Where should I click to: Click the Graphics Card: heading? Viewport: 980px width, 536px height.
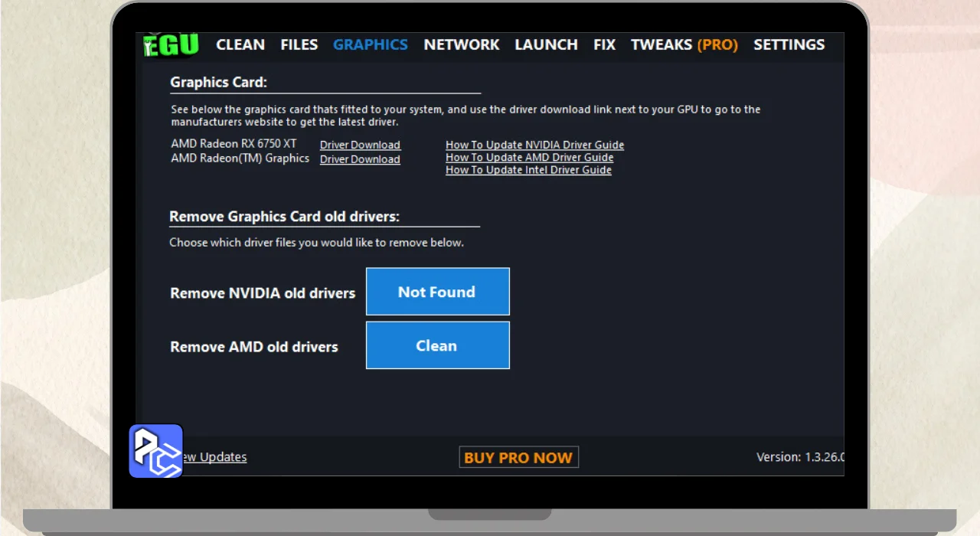pos(218,83)
